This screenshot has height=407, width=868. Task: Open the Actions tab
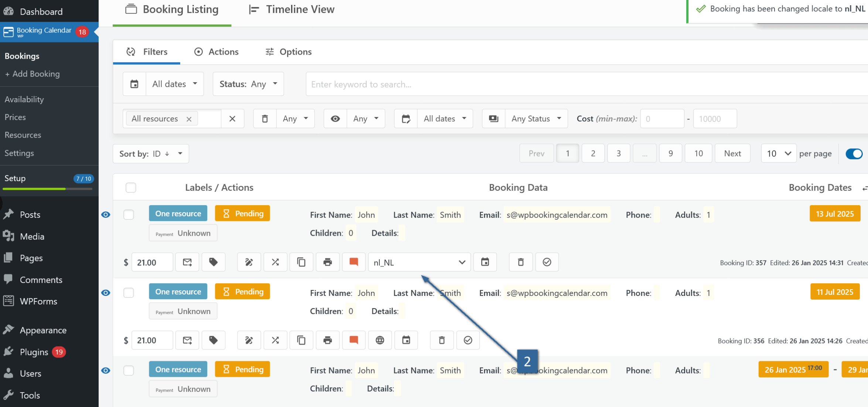pos(217,52)
